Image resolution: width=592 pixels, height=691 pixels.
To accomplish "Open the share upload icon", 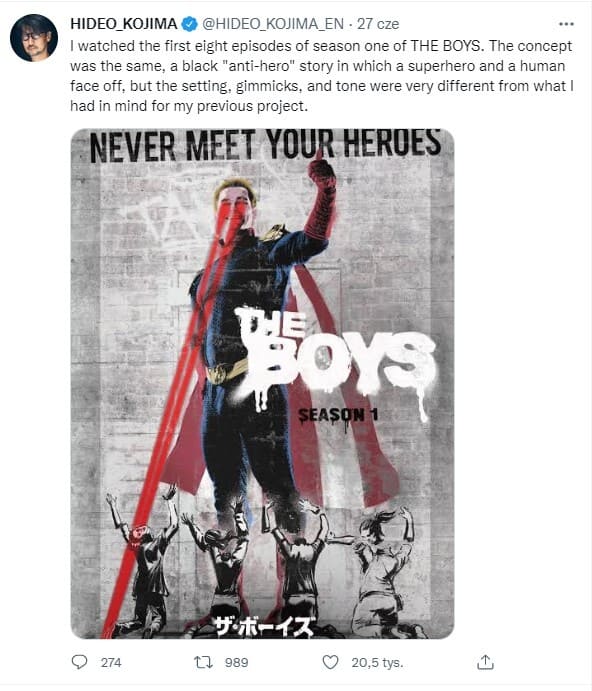I will coord(485,662).
